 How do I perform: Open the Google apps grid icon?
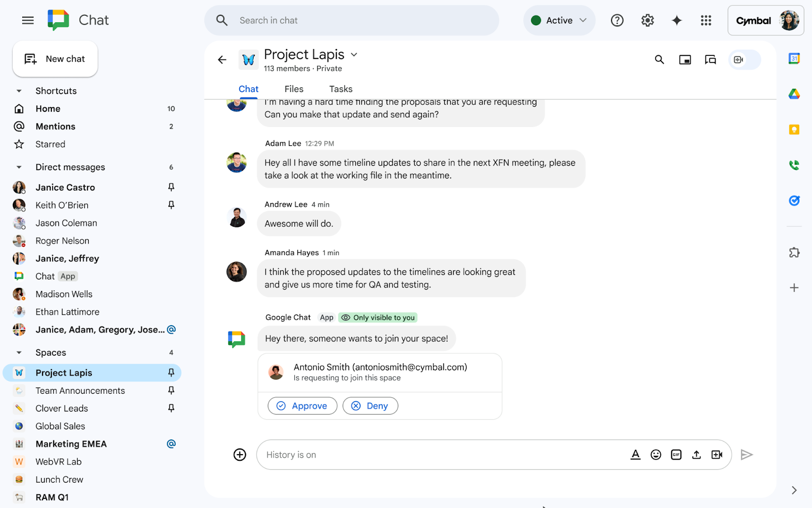click(x=706, y=20)
